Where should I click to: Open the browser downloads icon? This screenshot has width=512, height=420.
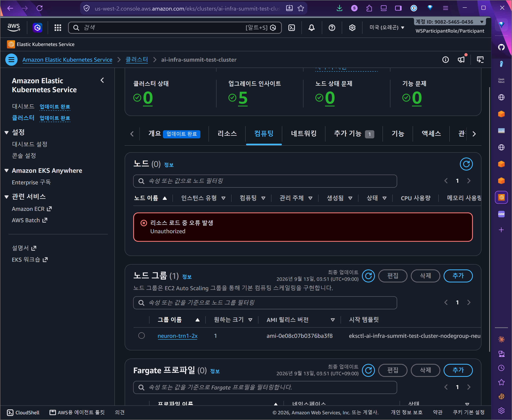click(339, 8)
